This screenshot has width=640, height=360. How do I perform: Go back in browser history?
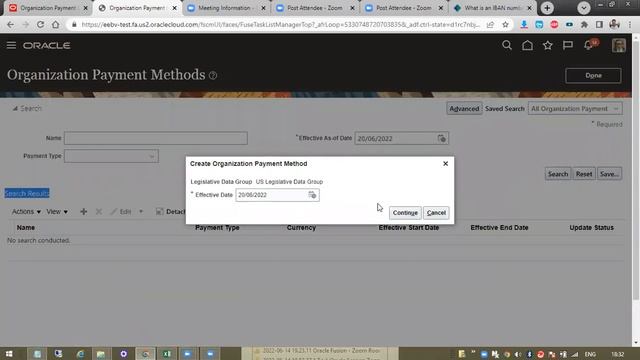pyautogui.click(x=10, y=24)
